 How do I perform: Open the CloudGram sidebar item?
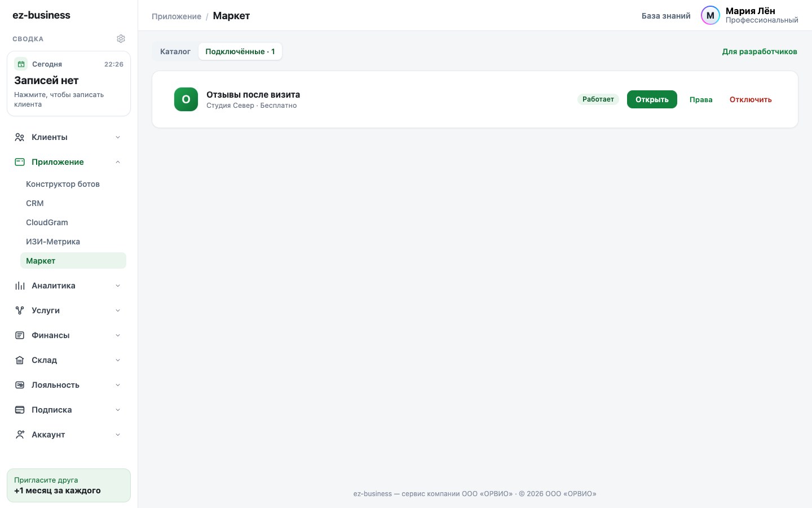point(73,222)
